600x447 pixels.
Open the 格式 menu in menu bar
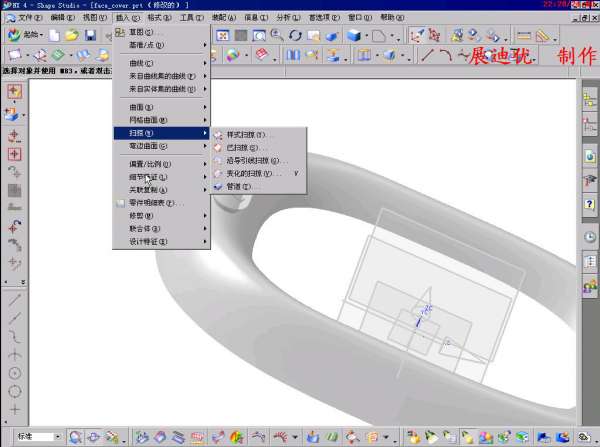[157, 18]
